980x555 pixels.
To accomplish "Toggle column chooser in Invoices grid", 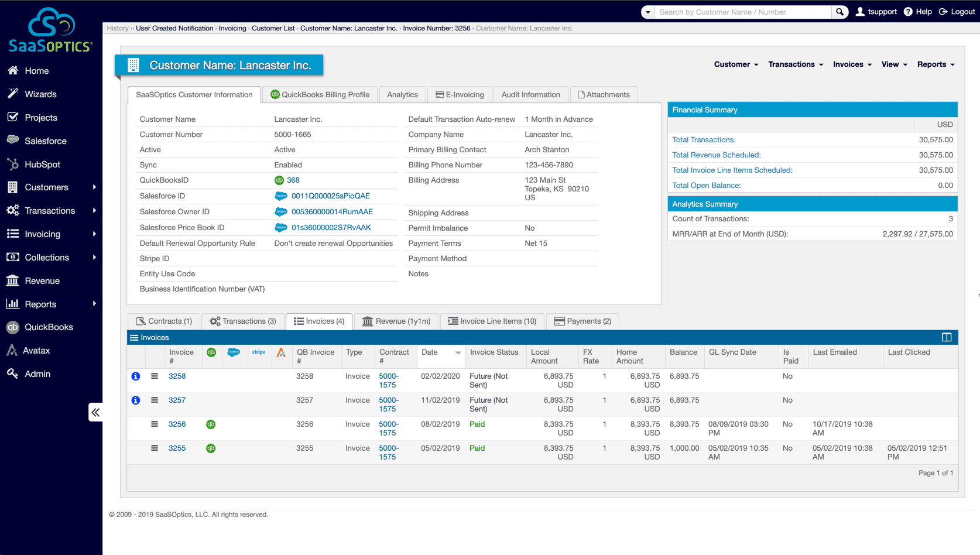I will (x=947, y=337).
